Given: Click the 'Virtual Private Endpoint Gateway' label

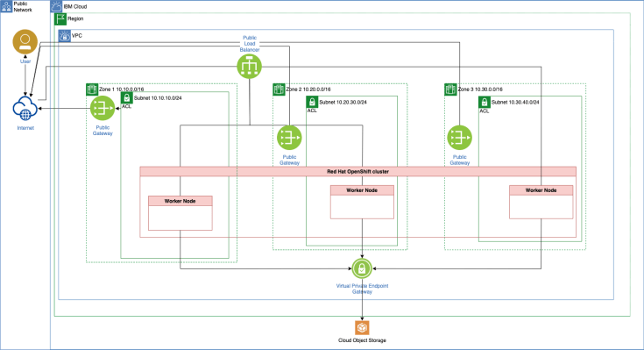Looking at the screenshot, I should pyautogui.click(x=362, y=289).
